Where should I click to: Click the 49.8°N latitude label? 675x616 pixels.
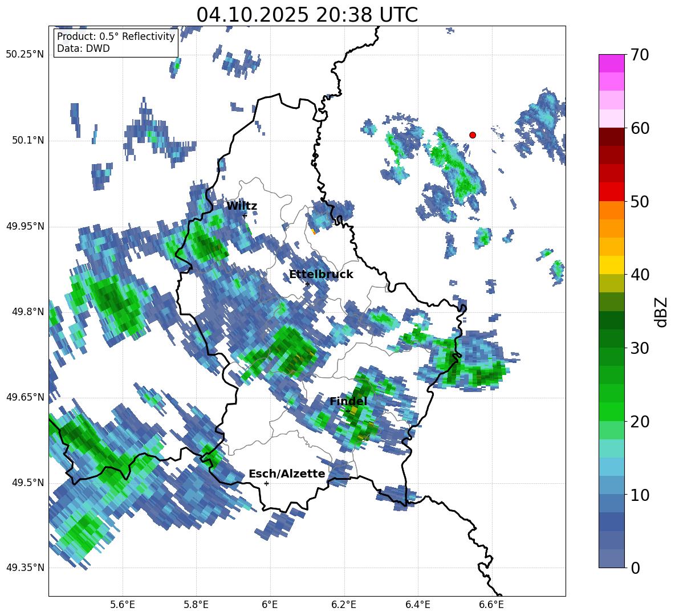[27, 312]
